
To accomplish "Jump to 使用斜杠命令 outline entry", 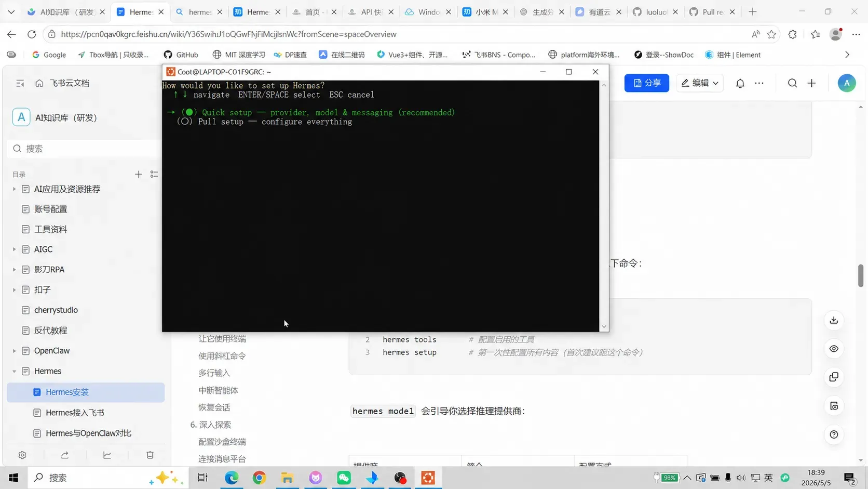I will click(222, 356).
